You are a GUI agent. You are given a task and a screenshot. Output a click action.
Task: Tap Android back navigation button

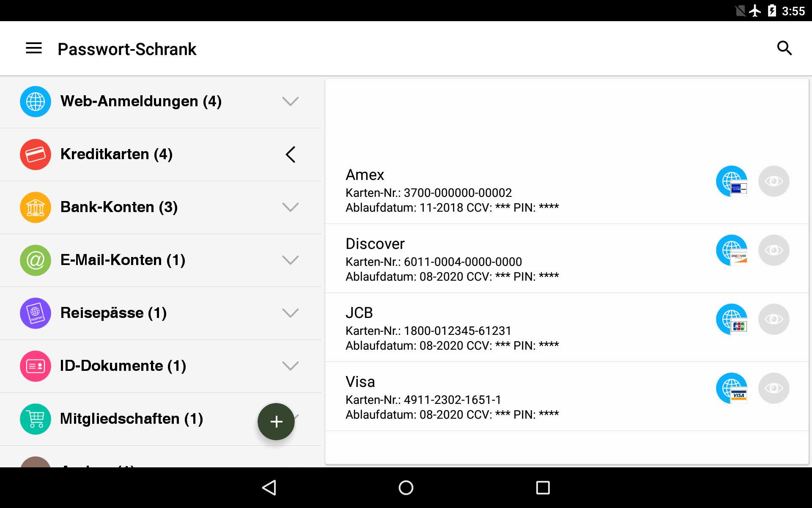point(269,488)
